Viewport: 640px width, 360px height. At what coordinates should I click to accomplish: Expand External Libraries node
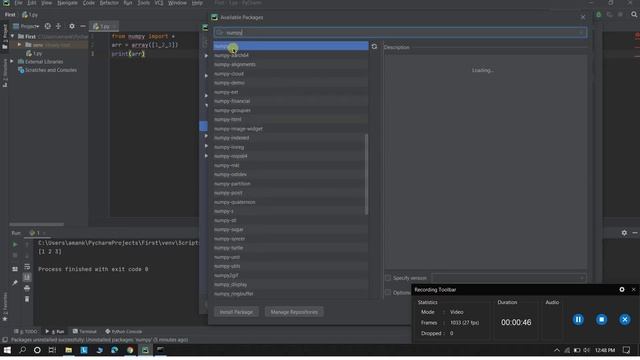(12, 62)
